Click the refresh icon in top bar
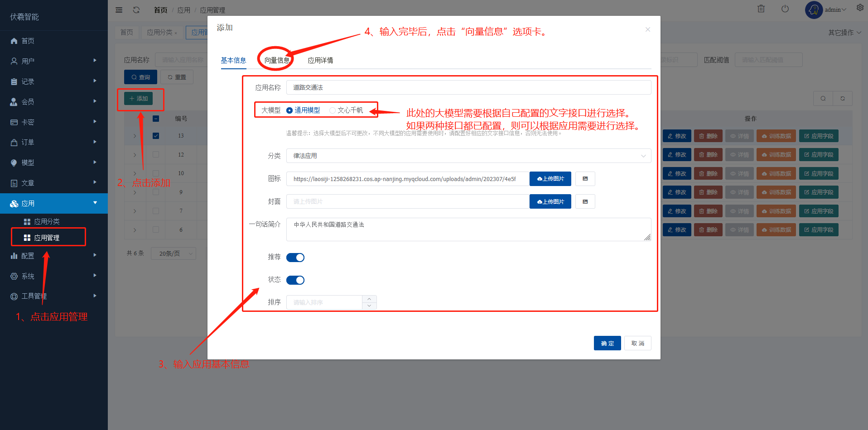Image resolution: width=868 pixels, height=430 pixels. point(136,10)
